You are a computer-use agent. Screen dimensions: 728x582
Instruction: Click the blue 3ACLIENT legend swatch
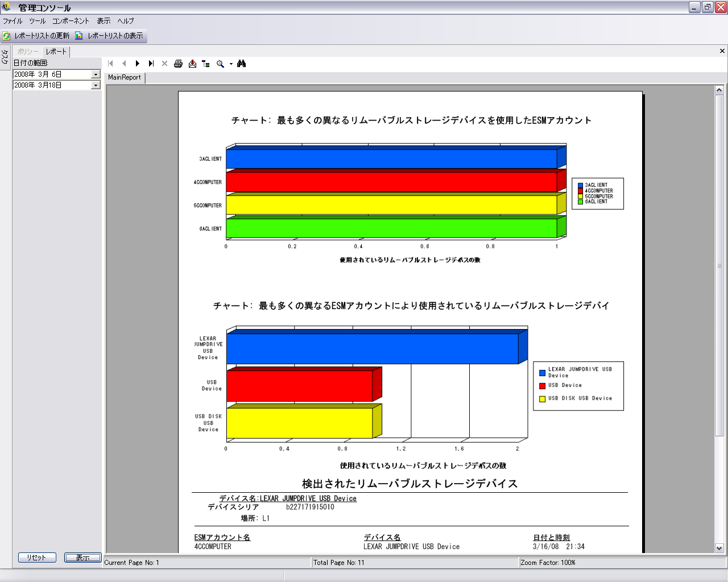coord(580,185)
